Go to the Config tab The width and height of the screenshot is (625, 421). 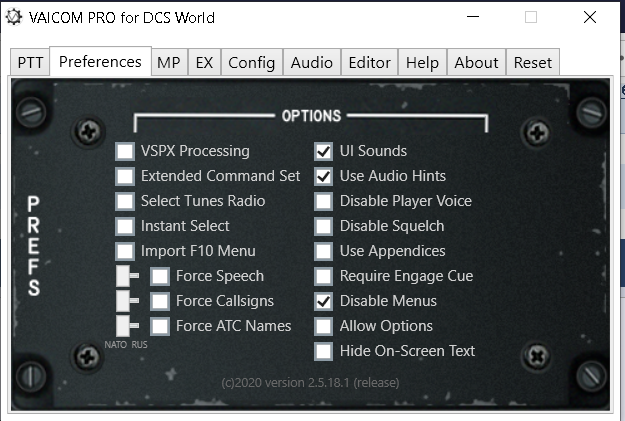tap(252, 63)
